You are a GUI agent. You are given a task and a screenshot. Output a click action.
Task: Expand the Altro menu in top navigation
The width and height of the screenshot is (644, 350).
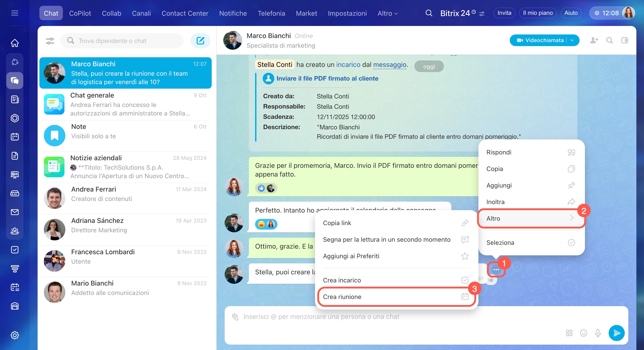[388, 13]
